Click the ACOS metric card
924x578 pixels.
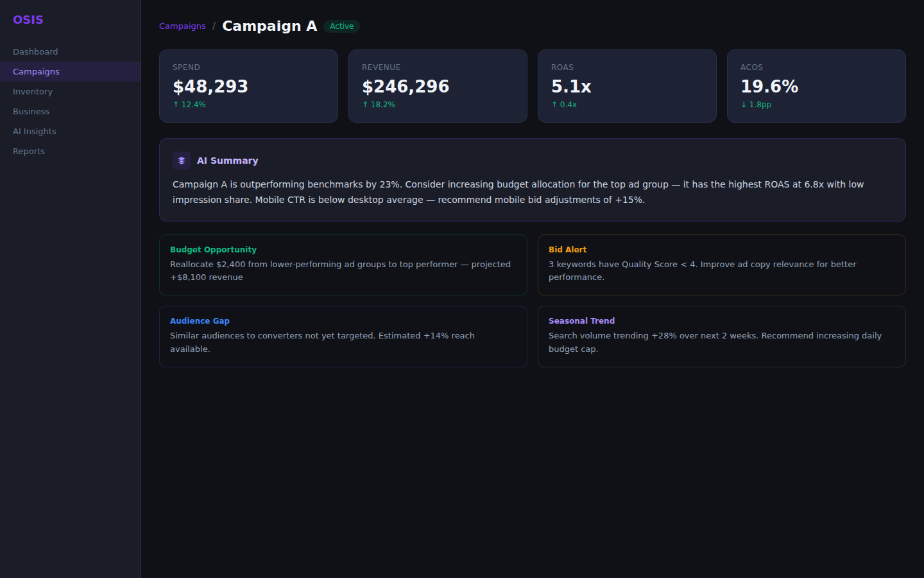point(816,86)
